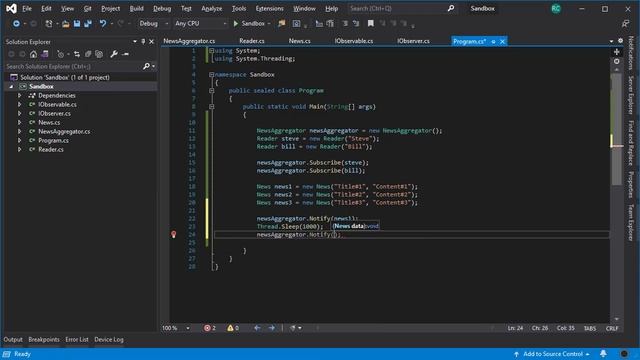Navigate to next issue with the right arrow
This screenshot has height=360, width=640.
pos(271,328)
